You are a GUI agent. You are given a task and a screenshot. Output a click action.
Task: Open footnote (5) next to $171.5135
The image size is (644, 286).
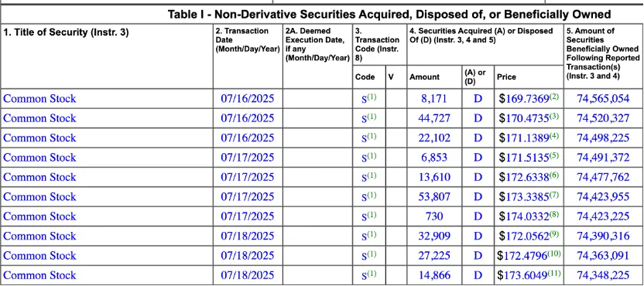point(554,155)
